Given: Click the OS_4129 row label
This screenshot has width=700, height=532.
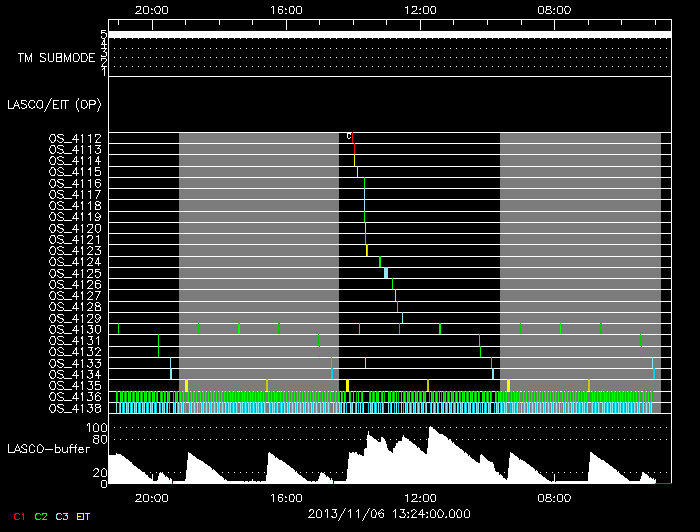Looking at the screenshot, I should click(x=75, y=318).
